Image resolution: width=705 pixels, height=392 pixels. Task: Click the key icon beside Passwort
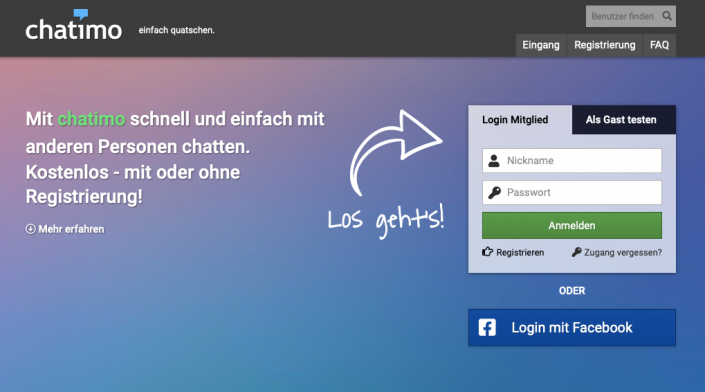[494, 192]
